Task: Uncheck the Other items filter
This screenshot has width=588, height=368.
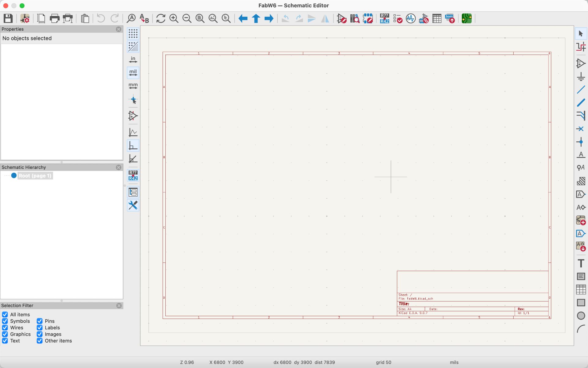Action: point(40,341)
